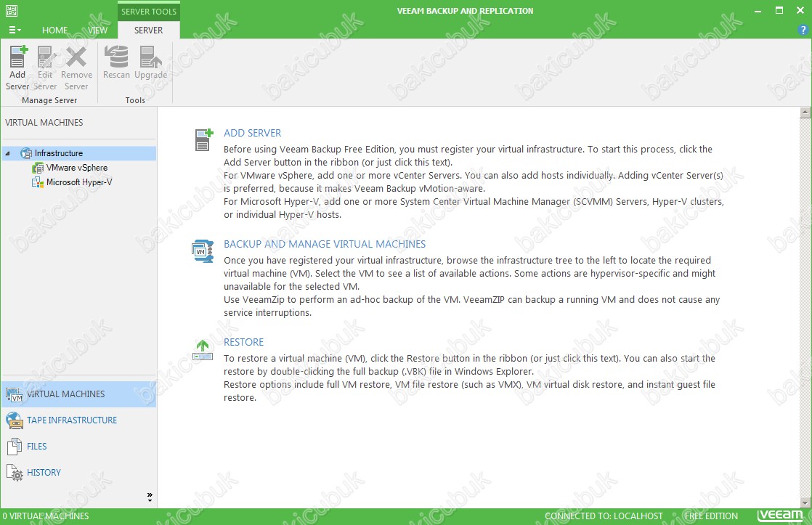812x525 pixels.
Task: Click the Infrastructure tree node icon
Action: [x=26, y=153]
